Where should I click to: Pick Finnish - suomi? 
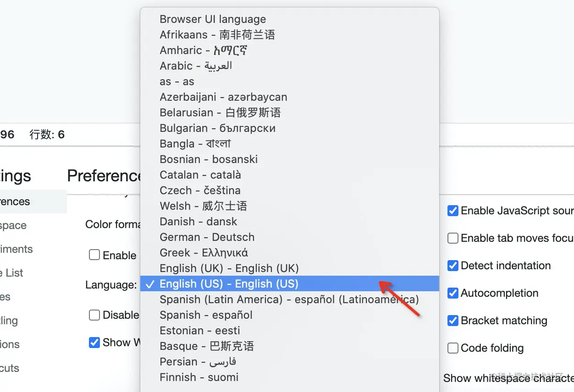289,377
